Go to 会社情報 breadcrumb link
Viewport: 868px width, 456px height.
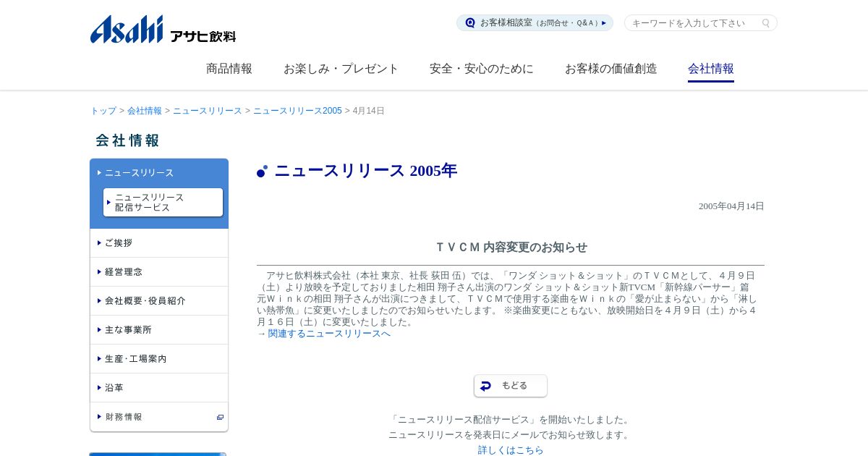pos(145,111)
